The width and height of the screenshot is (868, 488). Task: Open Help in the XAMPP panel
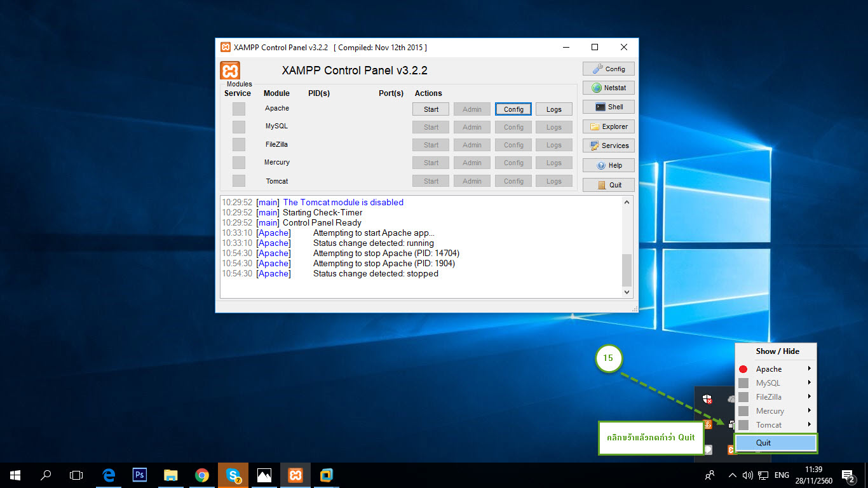pyautogui.click(x=609, y=165)
